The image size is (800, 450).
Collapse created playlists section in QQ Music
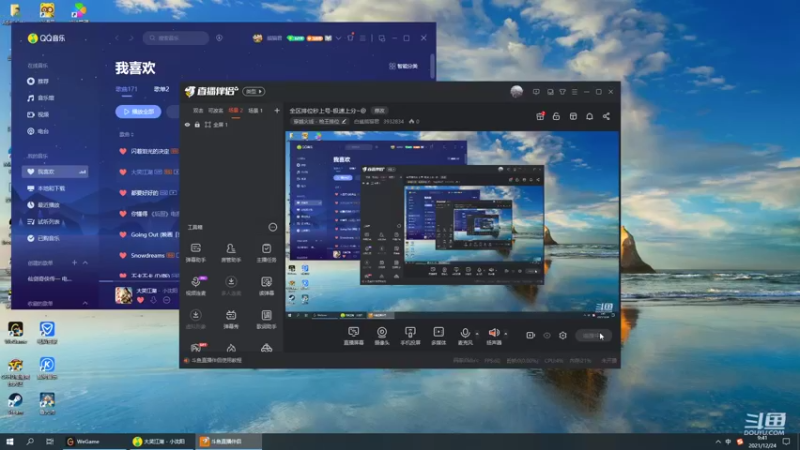click(85, 262)
